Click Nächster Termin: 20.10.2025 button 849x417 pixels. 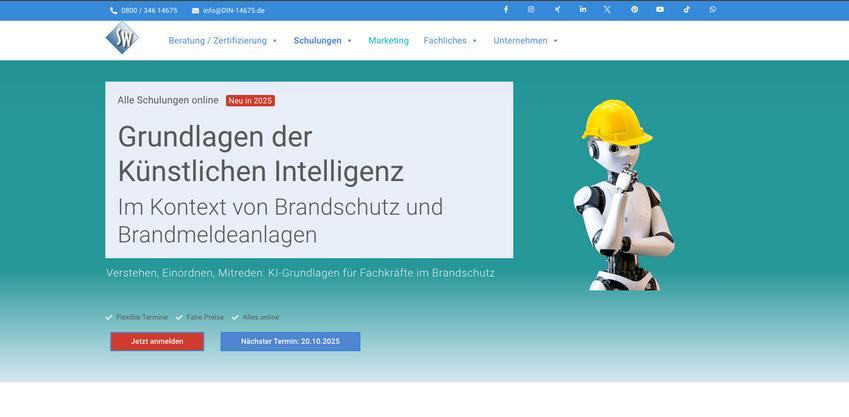(290, 342)
